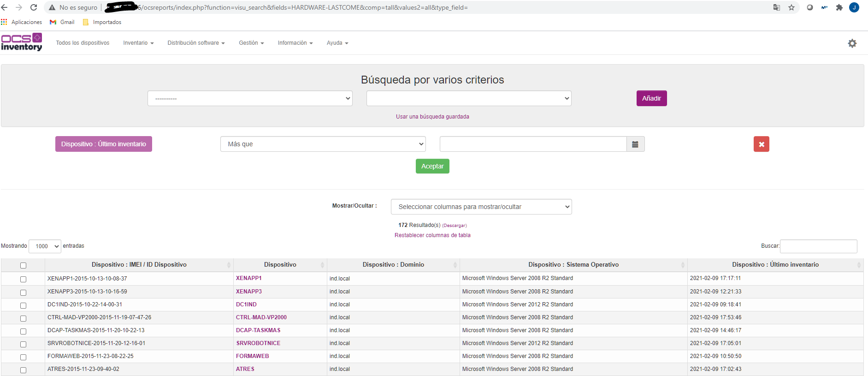Bookmark page with star icon
Image resolution: width=868 pixels, height=376 pixels.
pos(791,7)
